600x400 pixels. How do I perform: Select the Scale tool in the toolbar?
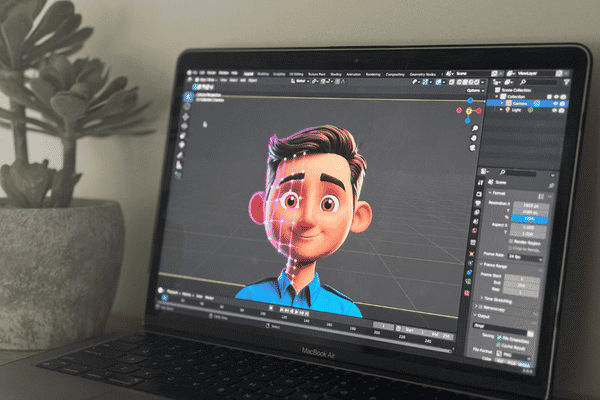tap(184, 135)
